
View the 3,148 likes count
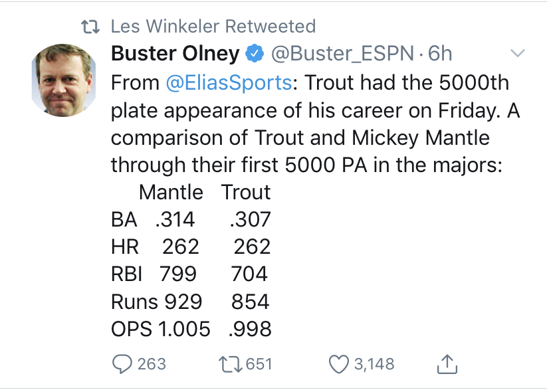coord(374,364)
